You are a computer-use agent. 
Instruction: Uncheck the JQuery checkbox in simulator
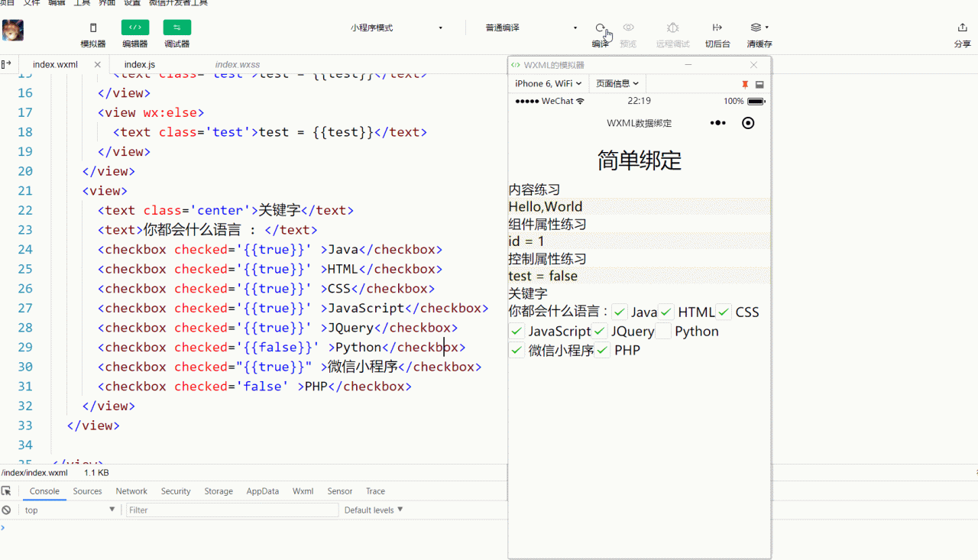[x=600, y=331]
